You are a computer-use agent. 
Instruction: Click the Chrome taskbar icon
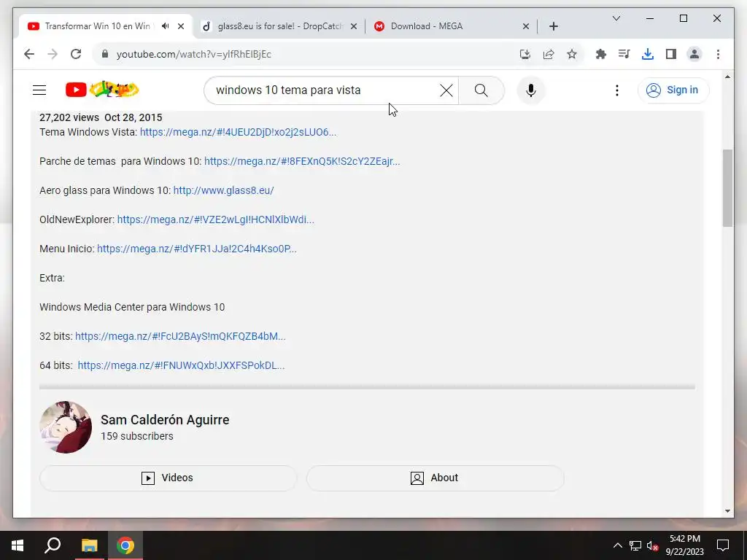click(125, 545)
